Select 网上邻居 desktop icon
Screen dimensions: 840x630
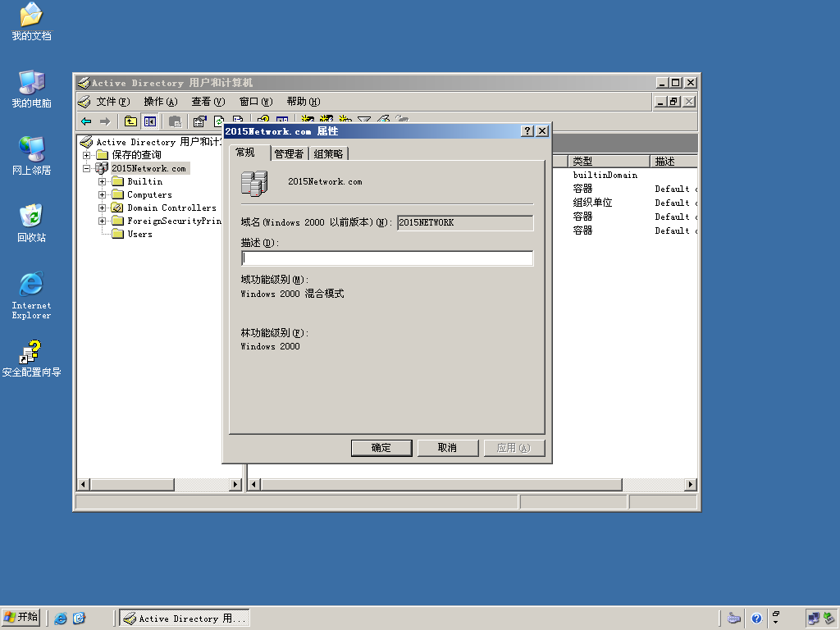(31, 156)
